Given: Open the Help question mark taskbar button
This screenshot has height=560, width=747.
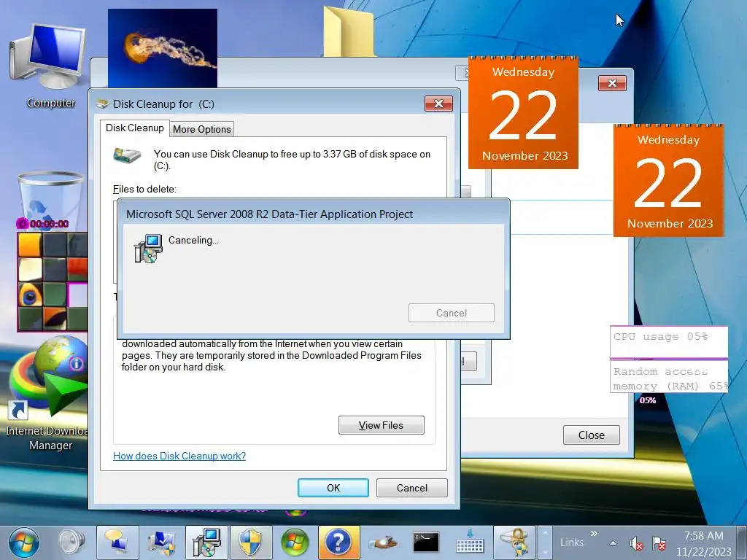Looking at the screenshot, I should tap(338, 542).
